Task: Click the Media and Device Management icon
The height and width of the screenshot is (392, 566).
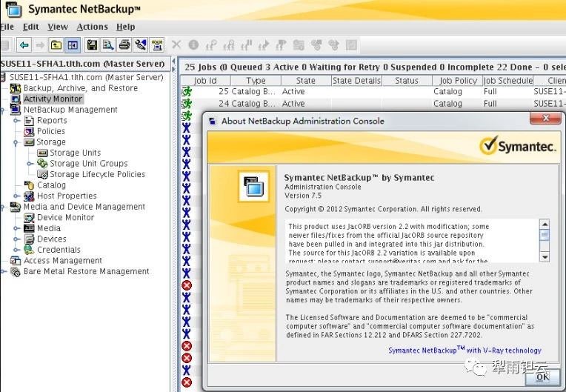Action: (16, 207)
